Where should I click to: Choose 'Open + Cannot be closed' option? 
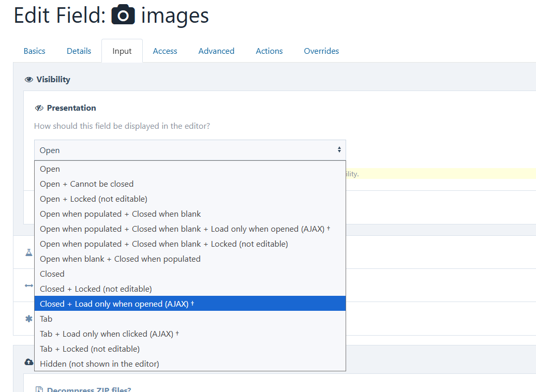click(86, 184)
